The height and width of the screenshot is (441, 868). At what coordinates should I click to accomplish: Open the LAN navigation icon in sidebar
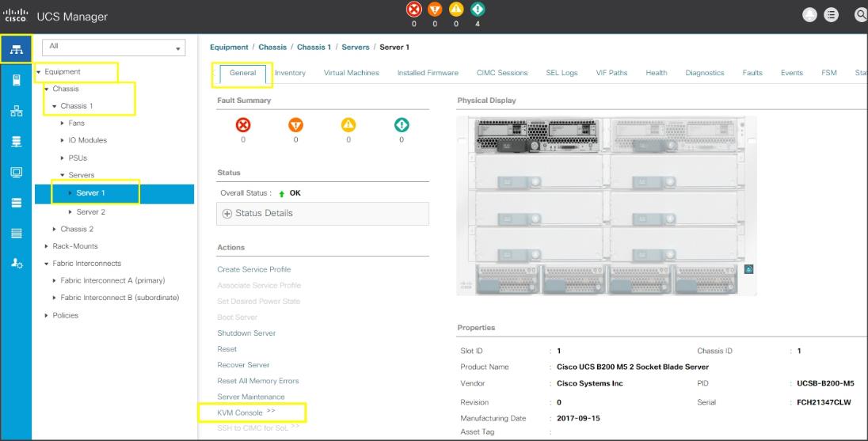16,111
